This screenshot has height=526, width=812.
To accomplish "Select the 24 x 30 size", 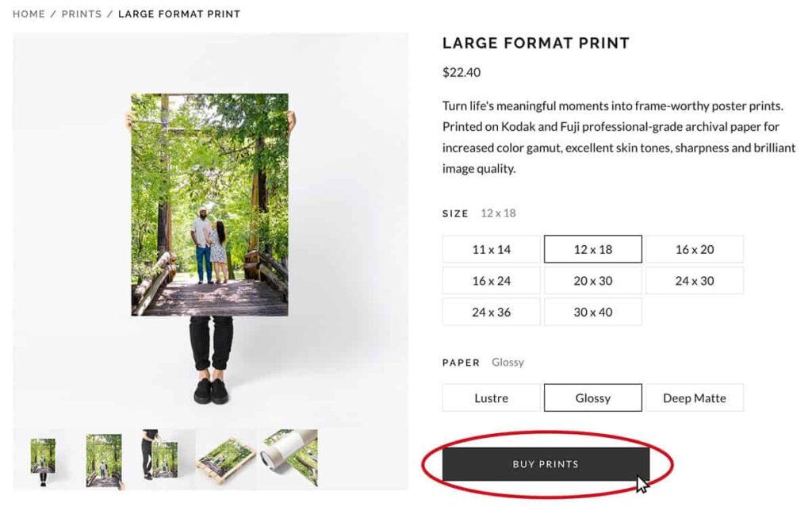I will point(695,280).
